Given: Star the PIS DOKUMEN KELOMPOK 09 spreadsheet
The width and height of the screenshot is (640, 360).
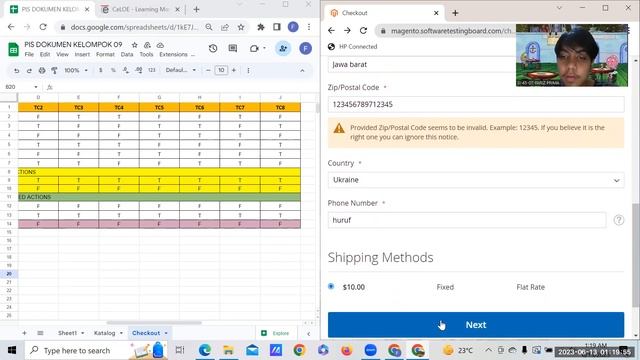Looking at the screenshot, I should point(134,44).
